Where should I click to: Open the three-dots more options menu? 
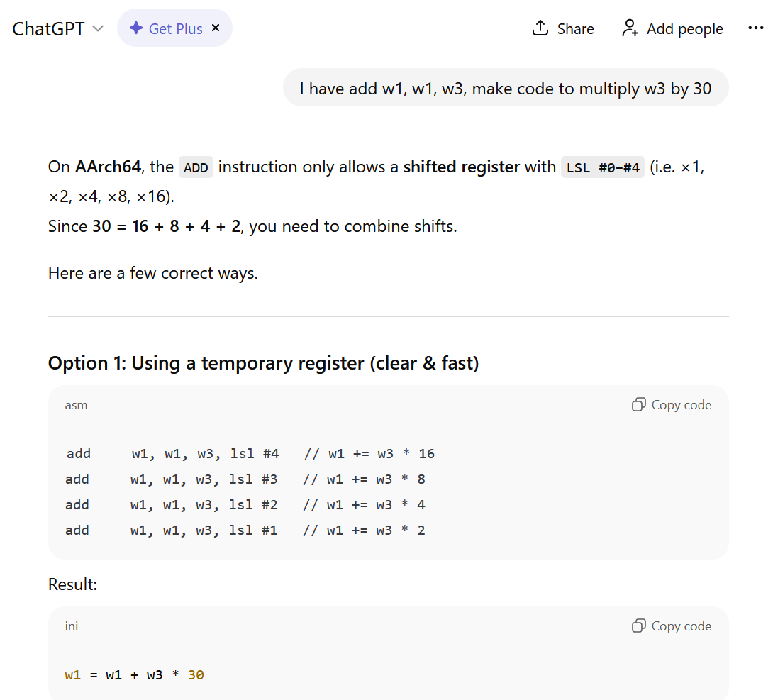coord(755,28)
